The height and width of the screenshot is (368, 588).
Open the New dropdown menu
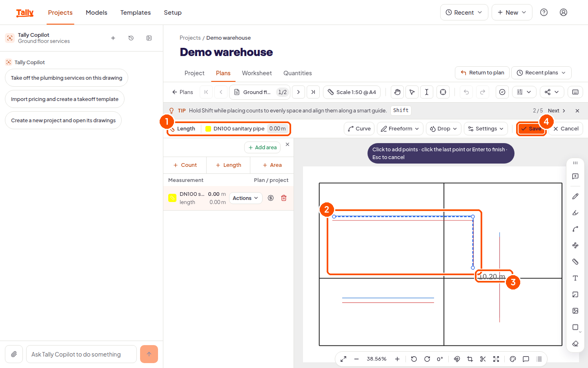tap(512, 12)
